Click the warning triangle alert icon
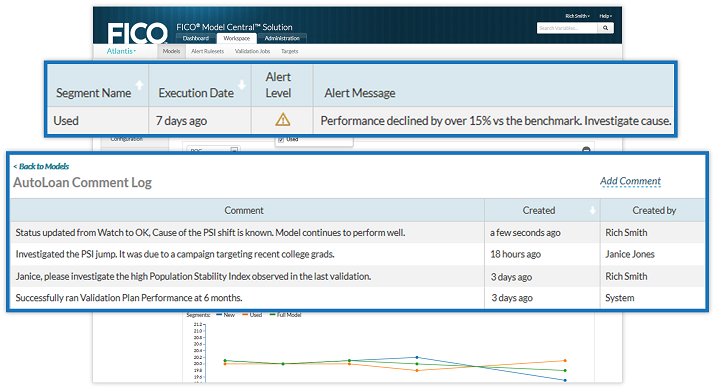715x389 pixels. coord(283,120)
